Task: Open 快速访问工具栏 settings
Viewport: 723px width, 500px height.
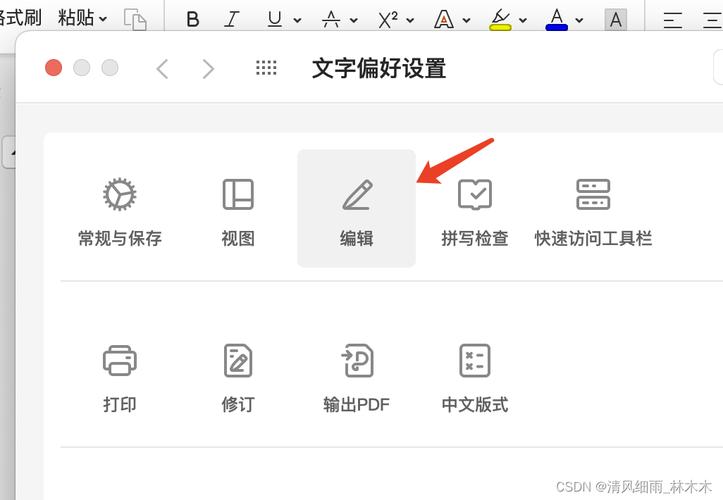Action: (593, 212)
